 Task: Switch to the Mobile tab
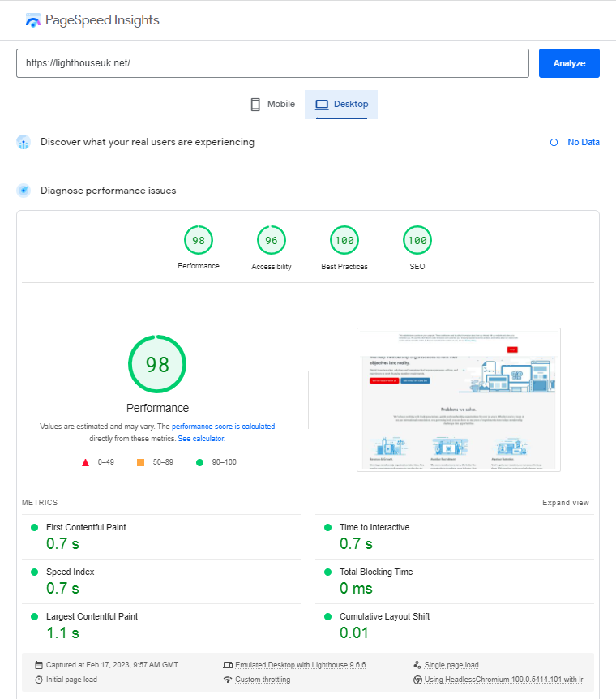[272, 105]
